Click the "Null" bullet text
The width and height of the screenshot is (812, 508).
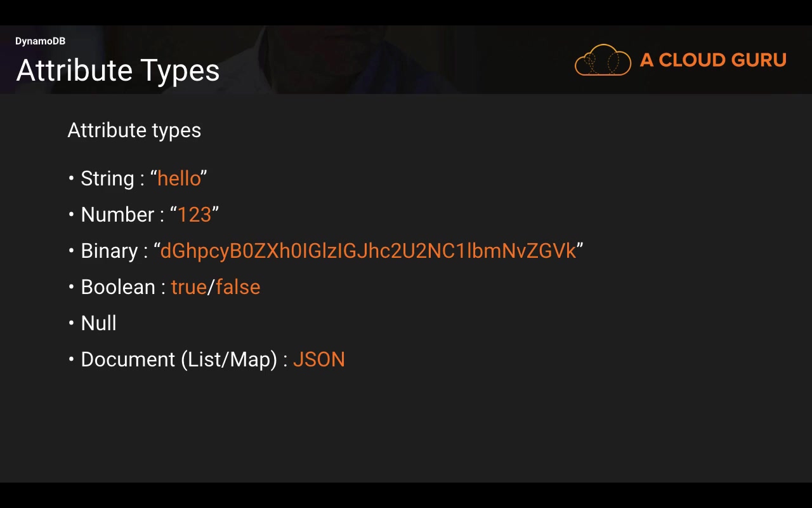coord(98,323)
